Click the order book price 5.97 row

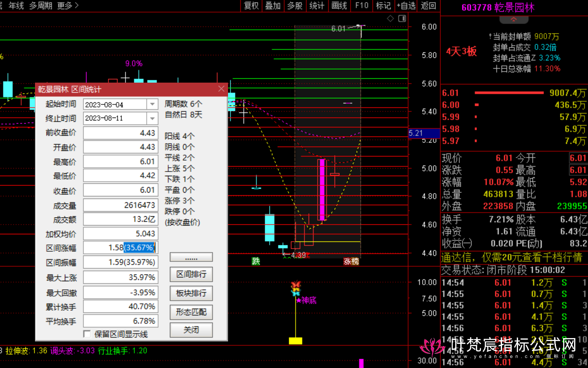514,141
